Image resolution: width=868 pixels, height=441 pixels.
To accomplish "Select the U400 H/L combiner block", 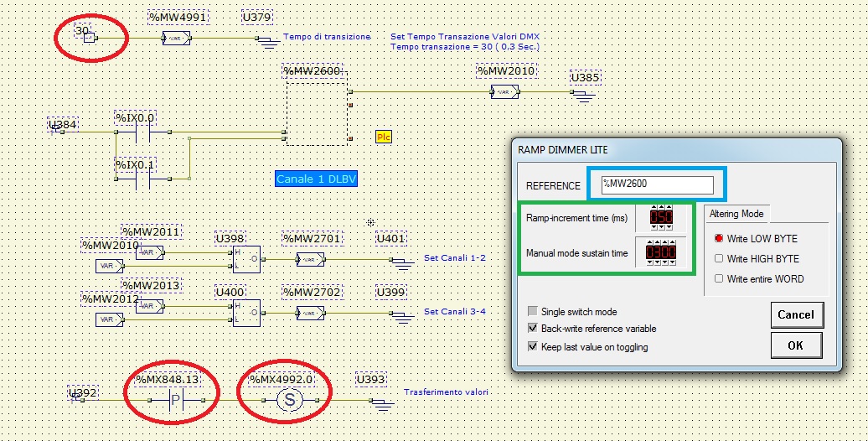I will (246, 313).
